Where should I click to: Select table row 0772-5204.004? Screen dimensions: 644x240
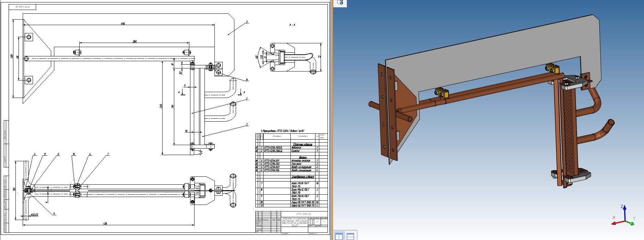pos(291,170)
